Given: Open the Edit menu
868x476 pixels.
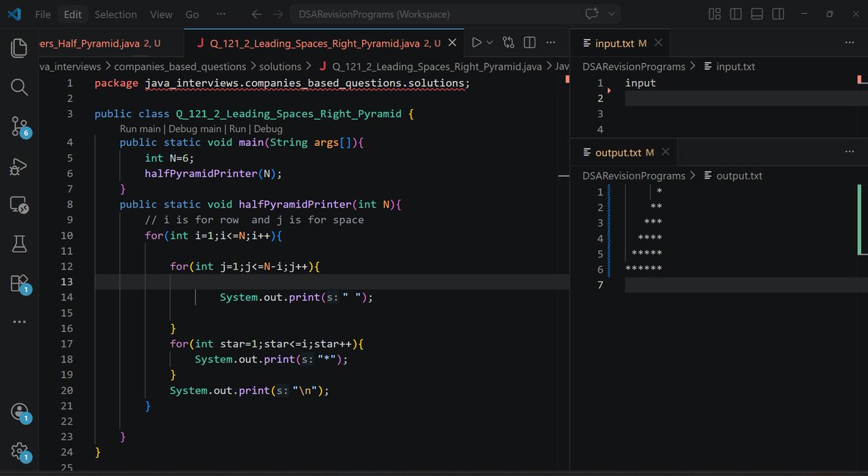Looking at the screenshot, I should coord(72,14).
